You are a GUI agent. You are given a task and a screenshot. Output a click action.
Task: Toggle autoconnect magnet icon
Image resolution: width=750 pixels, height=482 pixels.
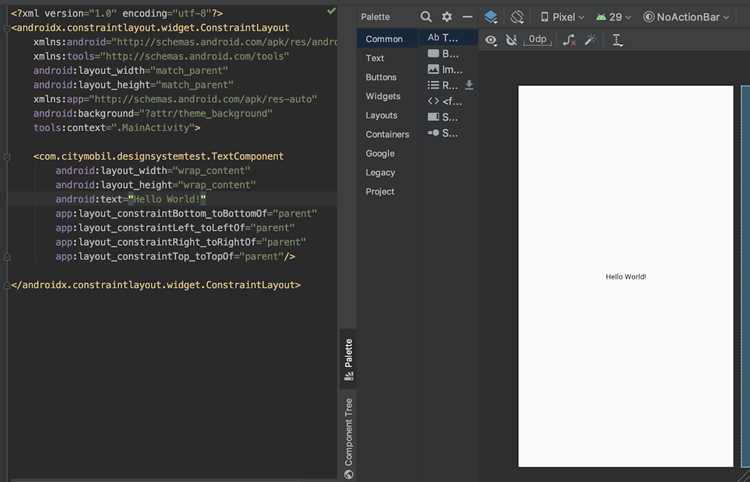[511, 41]
